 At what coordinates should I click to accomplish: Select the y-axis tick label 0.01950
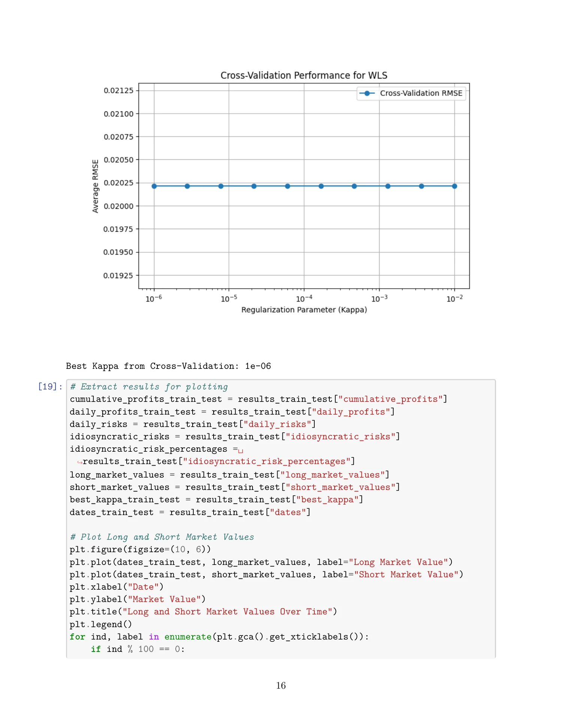point(118,252)
